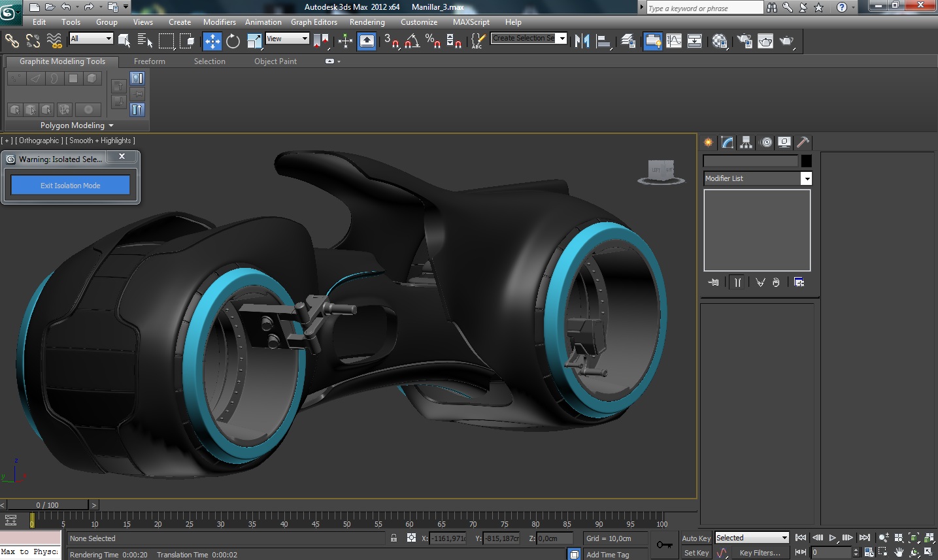The height and width of the screenshot is (560, 938).
Task: Toggle Auto Key animation mode
Action: click(695, 538)
